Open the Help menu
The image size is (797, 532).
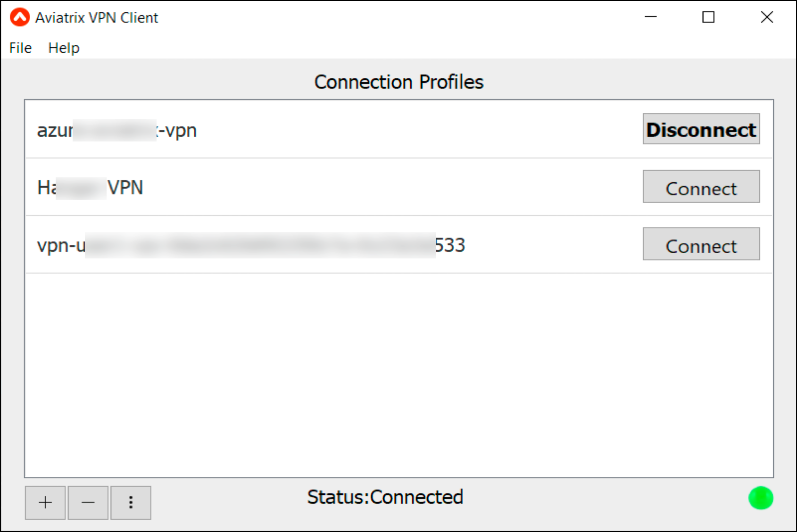click(64, 47)
